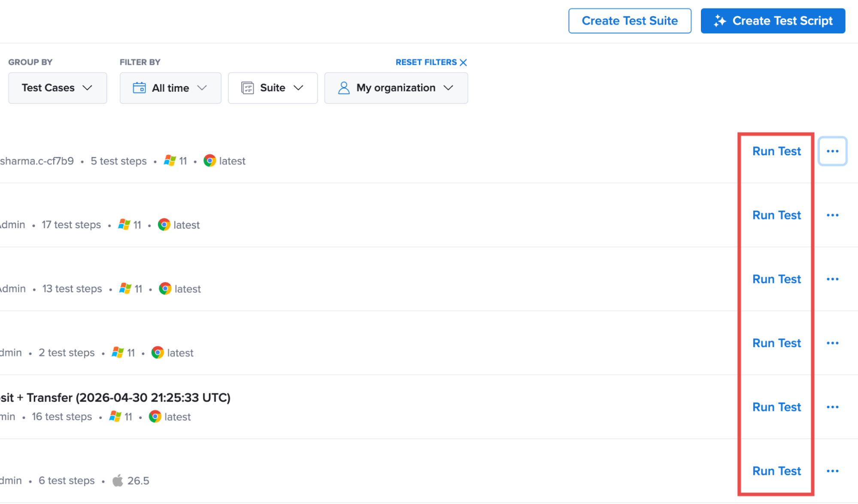Click Windows icon in 2 test steps row
858x504 pixels.
click(x=118, y=352)
